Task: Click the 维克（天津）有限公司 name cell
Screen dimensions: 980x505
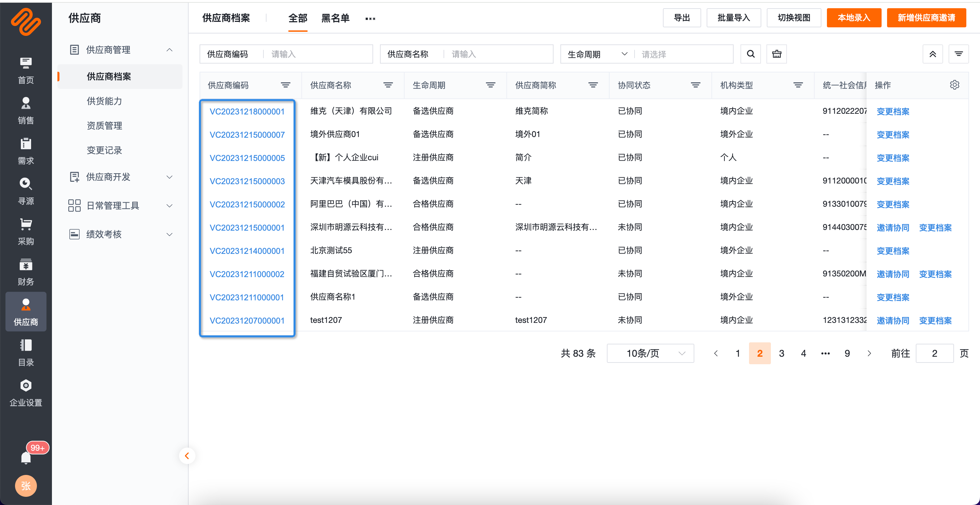Action: pos(351,111)
